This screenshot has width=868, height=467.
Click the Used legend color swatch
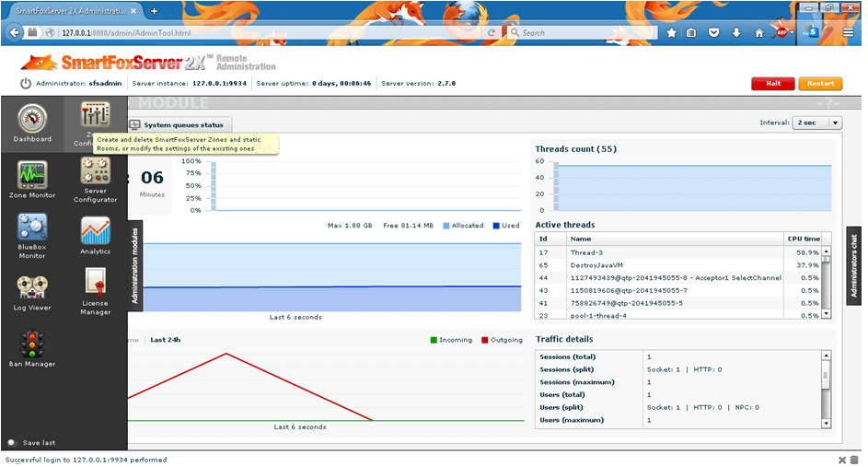click(x=496, y=226)
